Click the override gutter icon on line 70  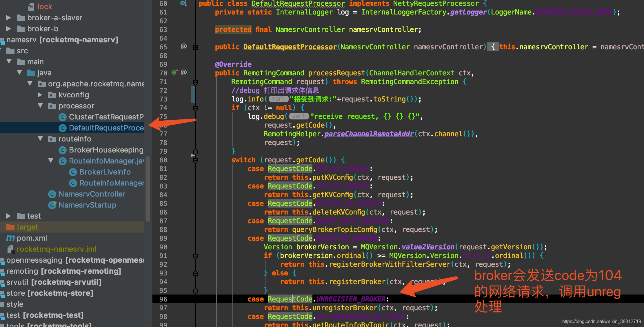click(x=175, y=72)
